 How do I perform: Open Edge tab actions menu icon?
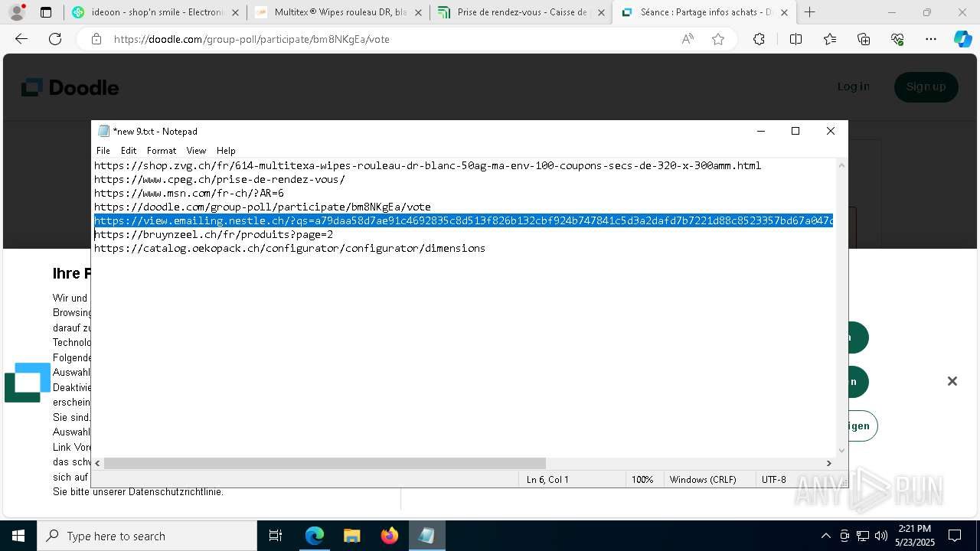pos(46,12)
